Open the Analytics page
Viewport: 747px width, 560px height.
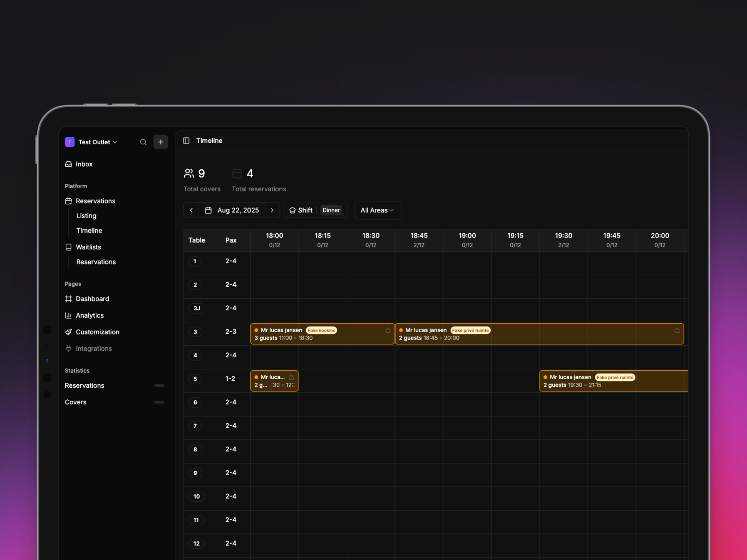click(x=89, y=315)
